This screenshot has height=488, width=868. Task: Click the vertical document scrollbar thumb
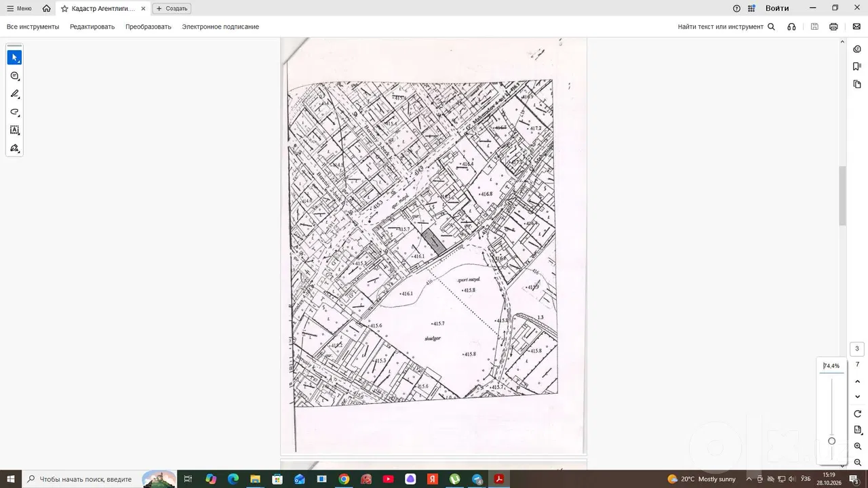[843, 195]
